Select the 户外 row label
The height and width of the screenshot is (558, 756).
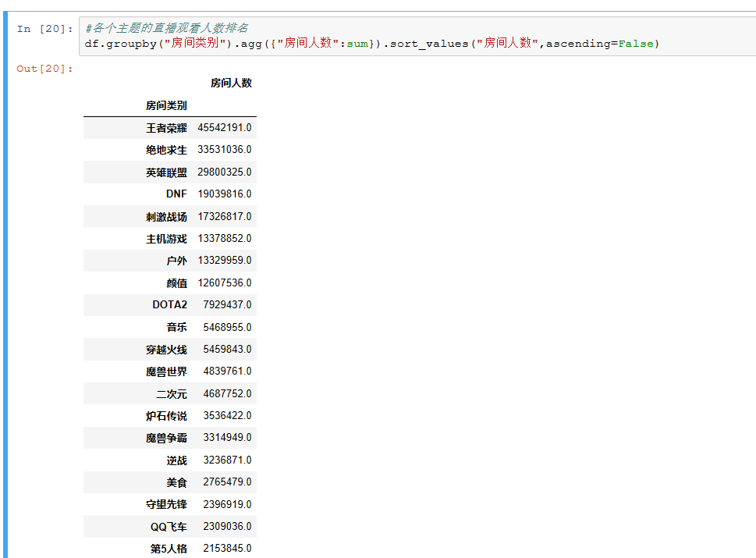(x=176, y=261)
